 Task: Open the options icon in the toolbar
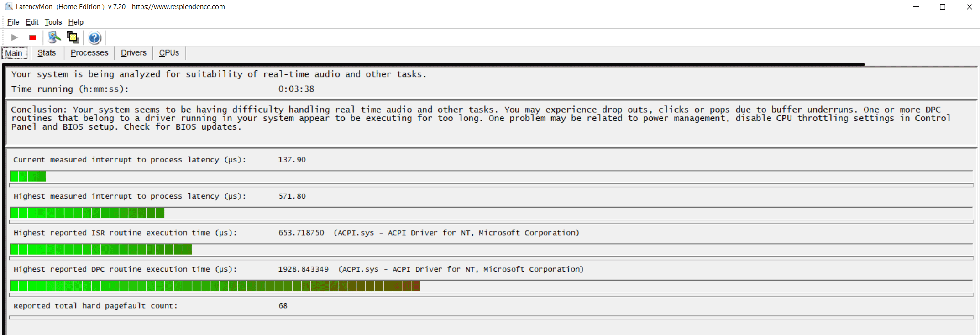(54, 37)
